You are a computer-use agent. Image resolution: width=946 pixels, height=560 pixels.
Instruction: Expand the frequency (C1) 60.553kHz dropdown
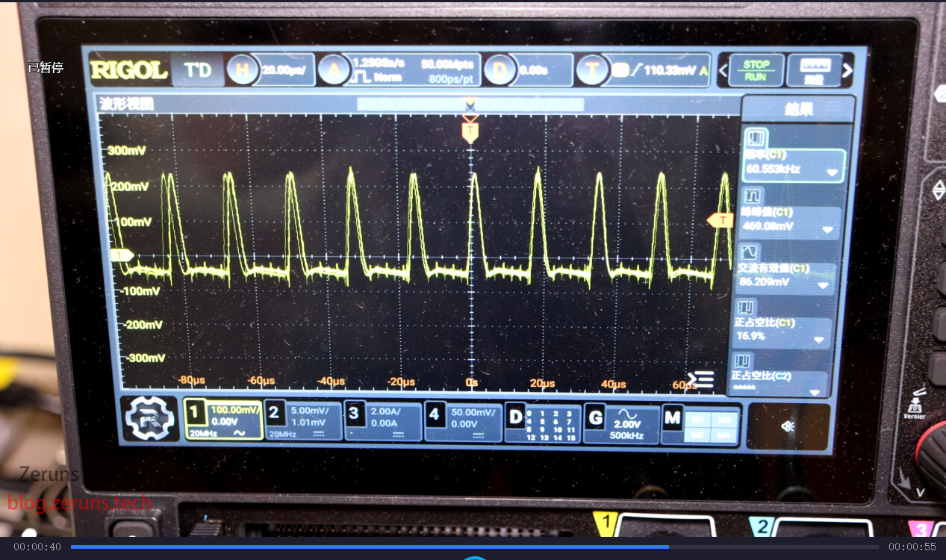click(832, 172)
